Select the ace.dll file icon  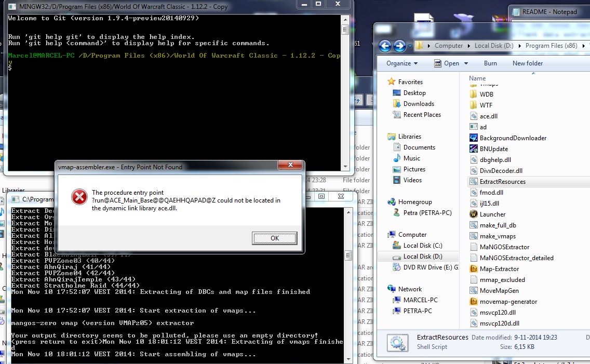474,116
